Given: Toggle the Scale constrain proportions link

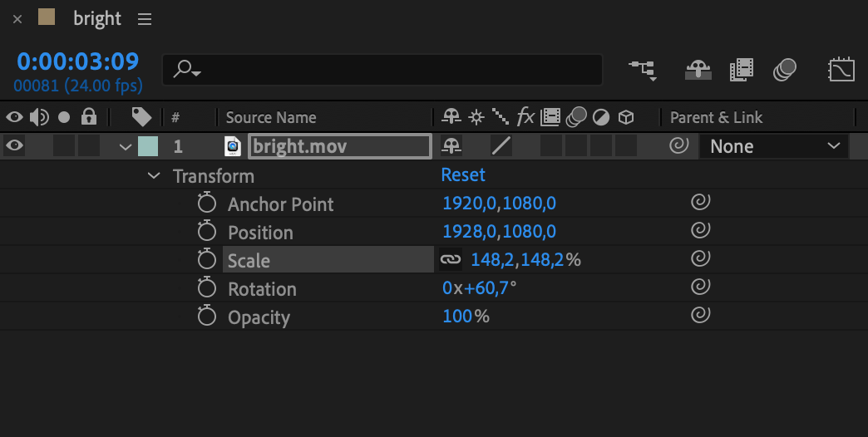Looking at the screenshot, I should click(450, 260).
